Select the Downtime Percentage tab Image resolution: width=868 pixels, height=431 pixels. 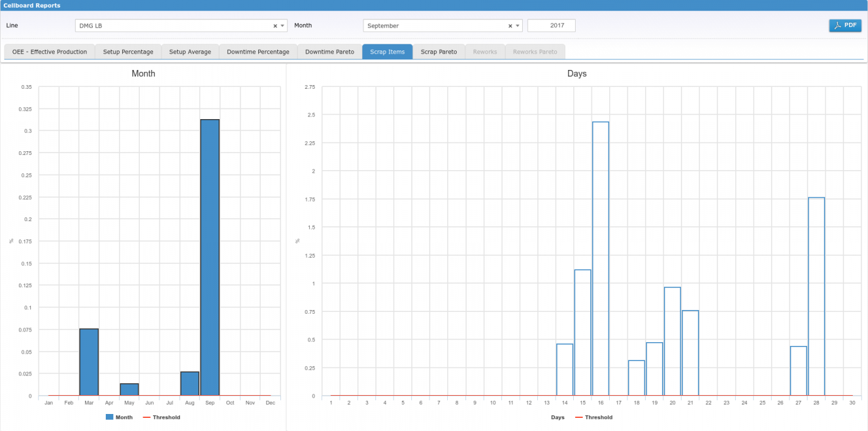(x=258, y=52)
